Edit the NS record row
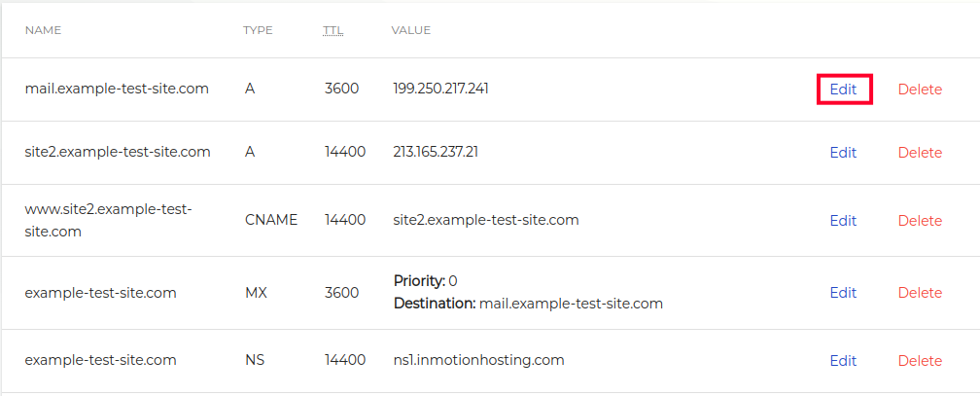 (x=843, y=361)
